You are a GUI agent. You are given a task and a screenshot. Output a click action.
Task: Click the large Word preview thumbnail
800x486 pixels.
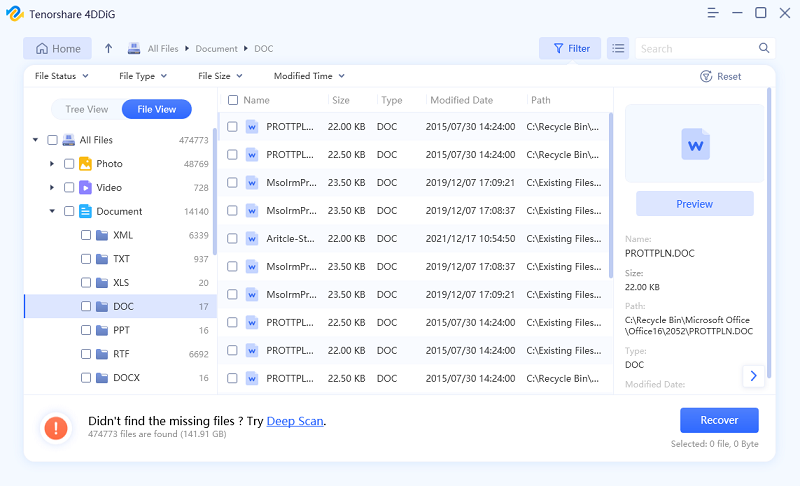[695, 145]
